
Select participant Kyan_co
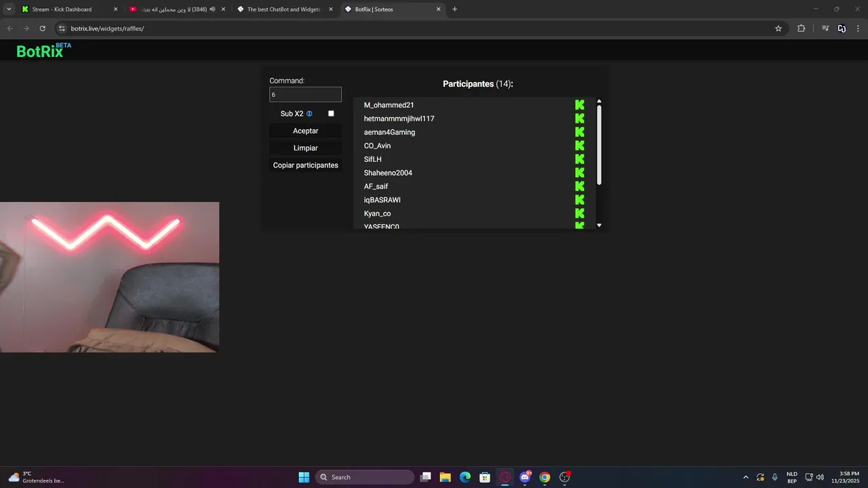pos(377,213)
